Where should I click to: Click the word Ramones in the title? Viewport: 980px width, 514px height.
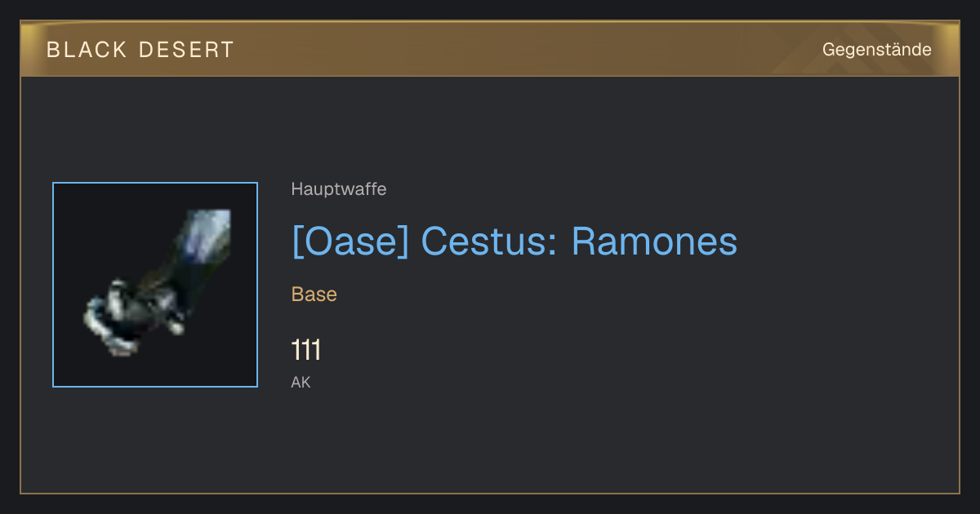[654, 241]
